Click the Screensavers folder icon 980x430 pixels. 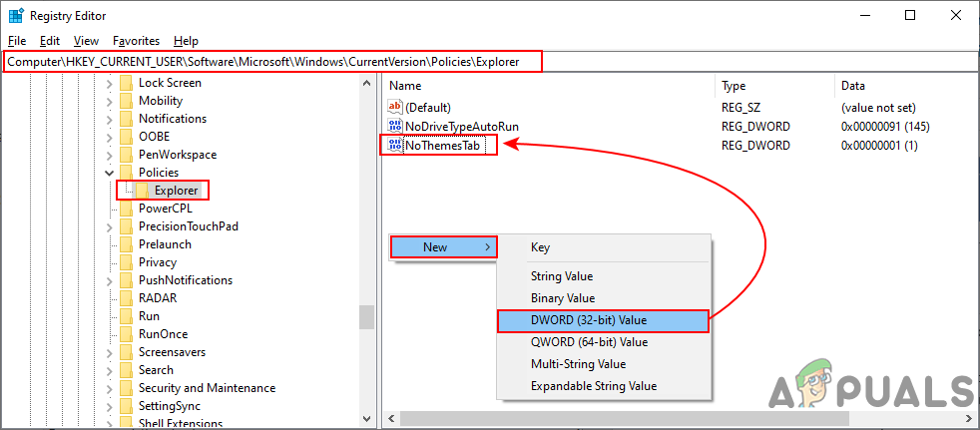click(x=127, y=352)
